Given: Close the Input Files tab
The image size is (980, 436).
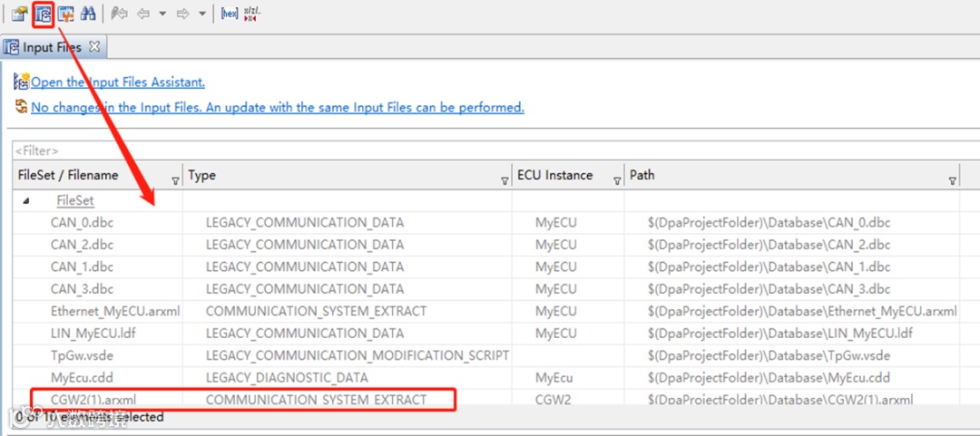Looking at the screenshot, I should 94,46.
